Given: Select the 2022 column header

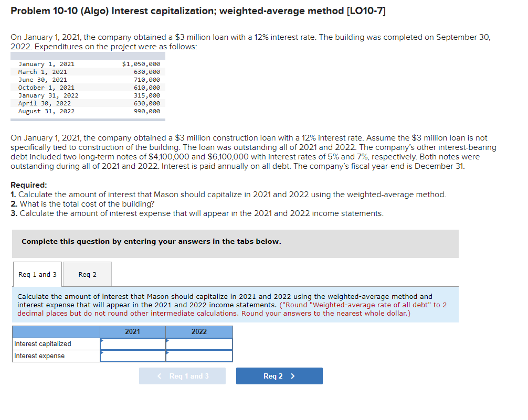Looking at the screenshot, I should 198,331.
